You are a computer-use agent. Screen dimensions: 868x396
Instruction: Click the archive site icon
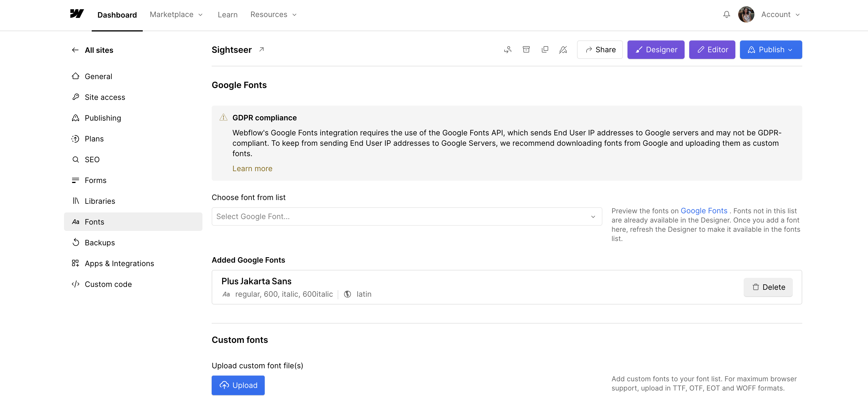click(526, 50)
